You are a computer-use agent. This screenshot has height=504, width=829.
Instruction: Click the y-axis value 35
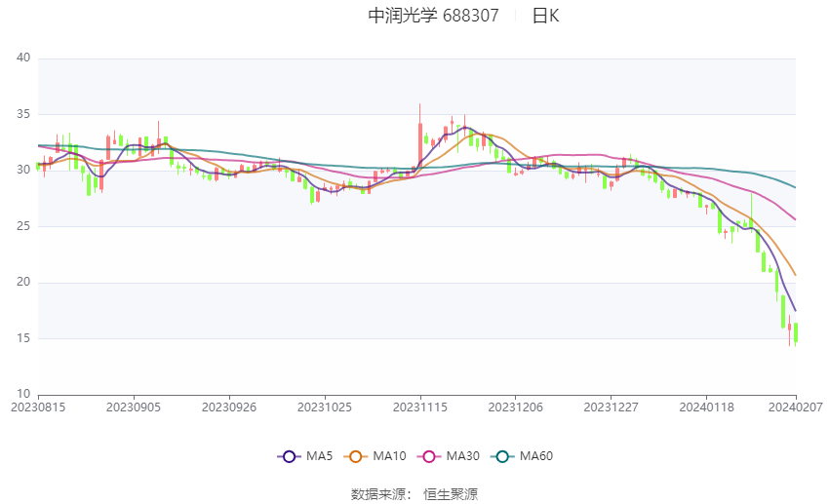(x=23, y=114)
